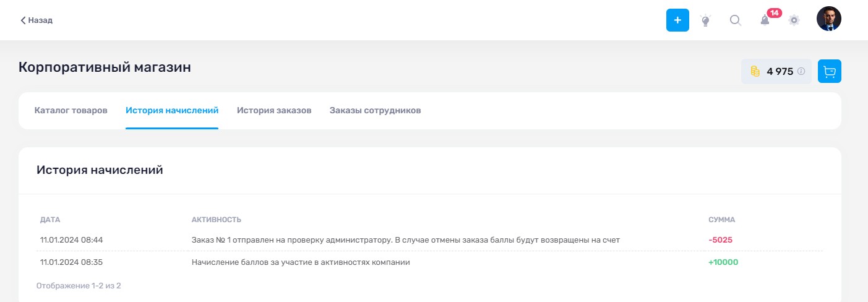Switch to Каталог товаров tab
This screenshot has width=868, height=302.
tap(71, 110)
